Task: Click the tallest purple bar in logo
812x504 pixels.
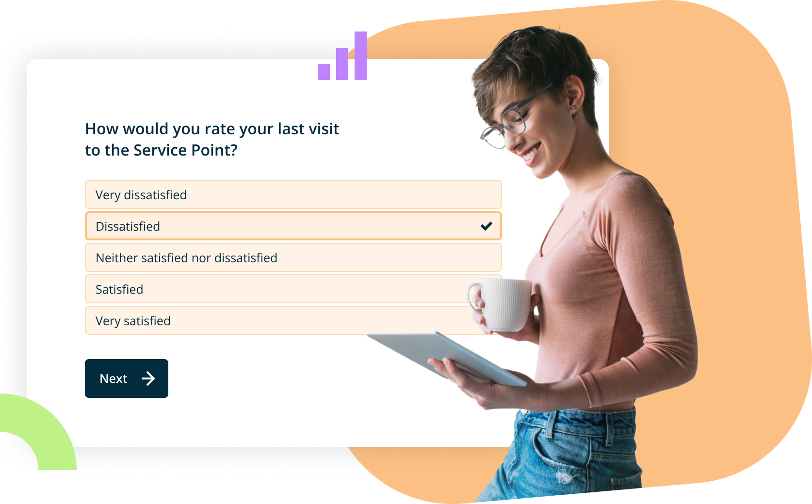Action: pos(360,56)
